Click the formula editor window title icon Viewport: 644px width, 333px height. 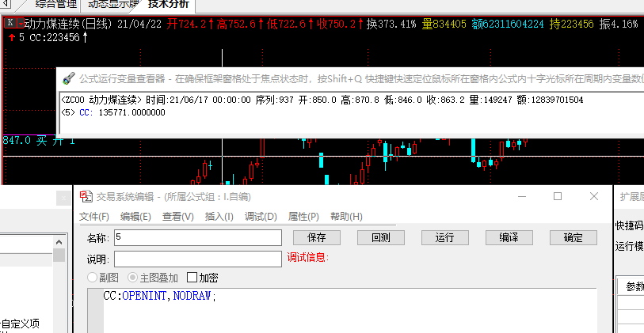tap(86, 197)
